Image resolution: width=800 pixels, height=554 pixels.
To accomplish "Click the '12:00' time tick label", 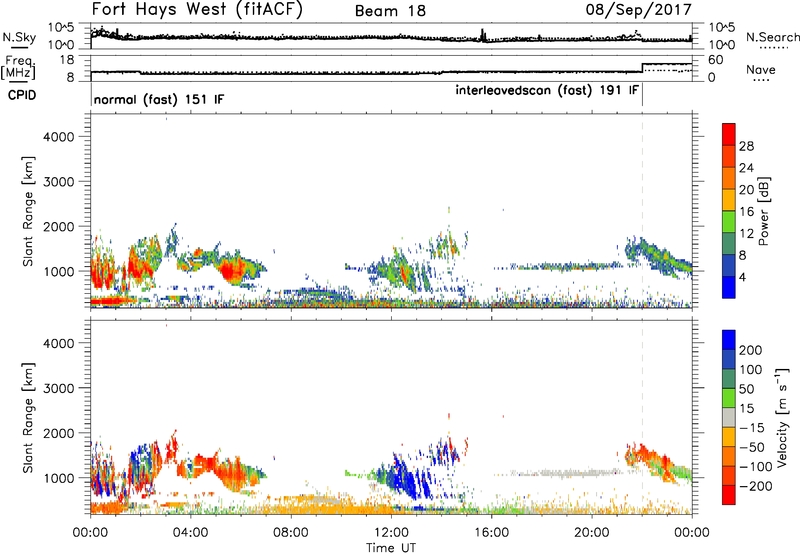I will coord(391,533).
